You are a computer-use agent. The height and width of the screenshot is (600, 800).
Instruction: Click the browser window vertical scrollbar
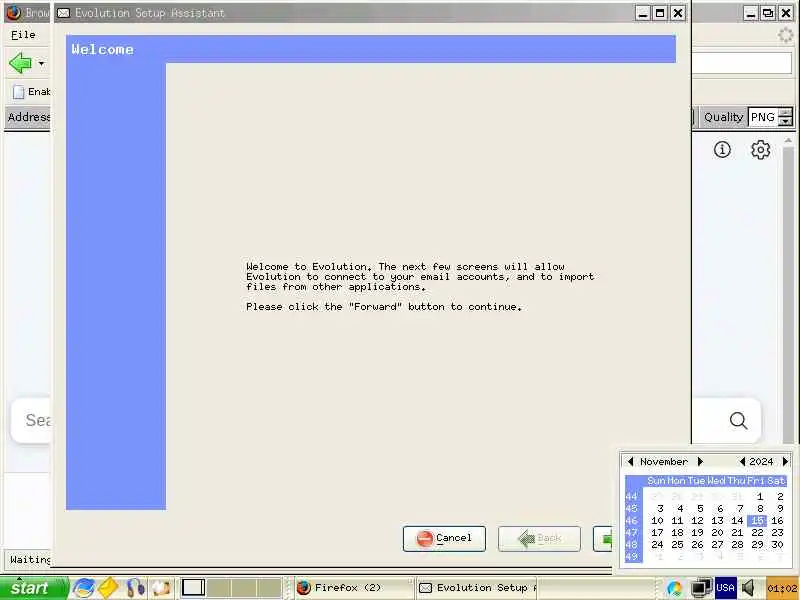788,291
